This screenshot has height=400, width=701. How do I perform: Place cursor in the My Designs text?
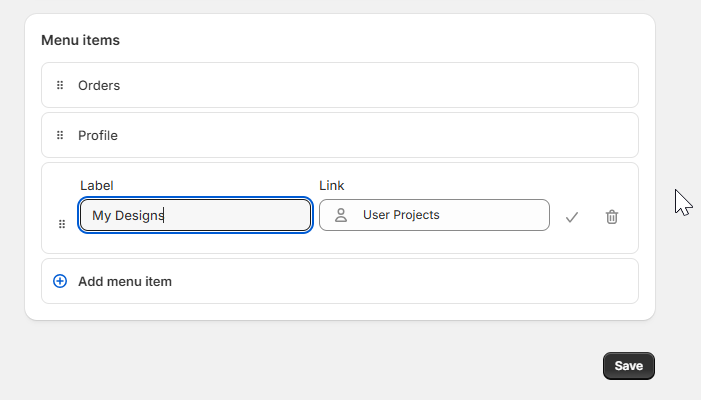click(x=128, y=215)
